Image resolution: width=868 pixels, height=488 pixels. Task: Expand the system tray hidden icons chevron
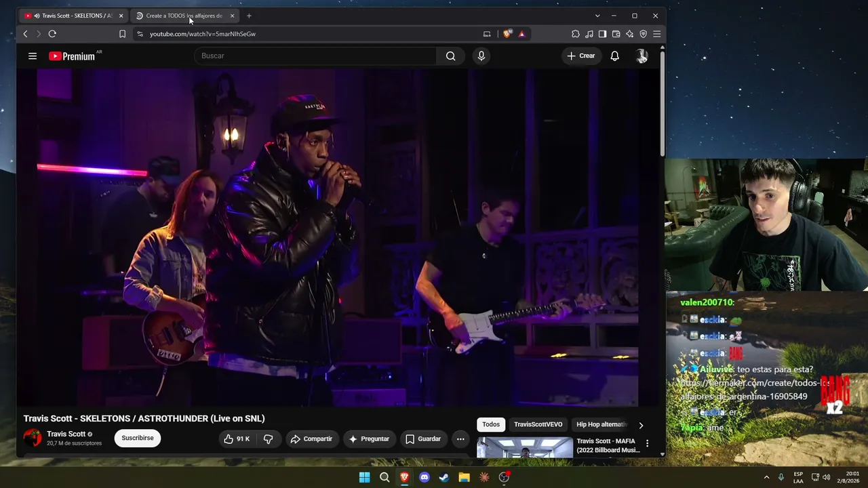[767, 477]
